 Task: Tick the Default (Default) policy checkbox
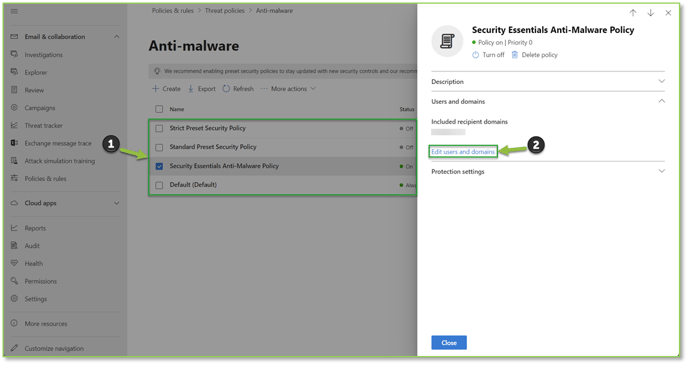point(159,185)
